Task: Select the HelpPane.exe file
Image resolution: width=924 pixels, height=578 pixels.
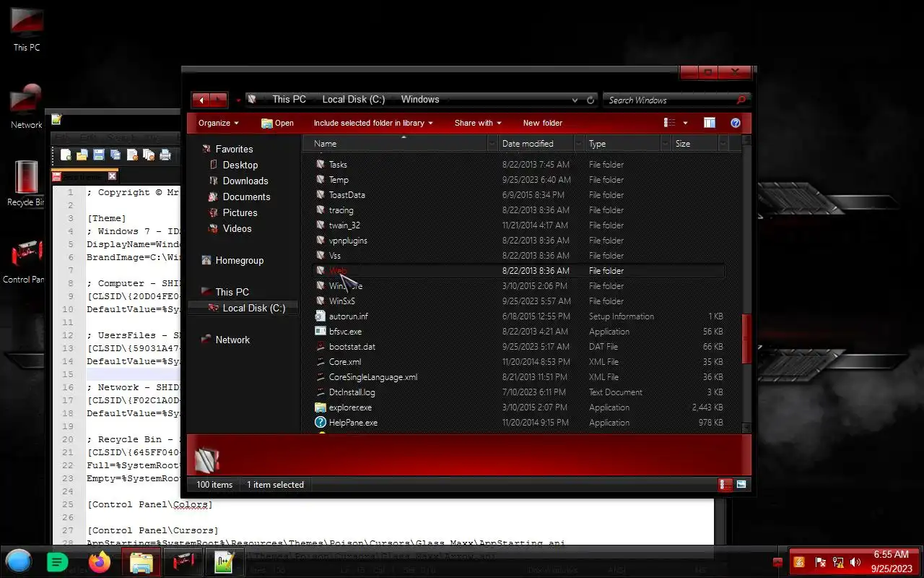Action: [x=353, y=423]
